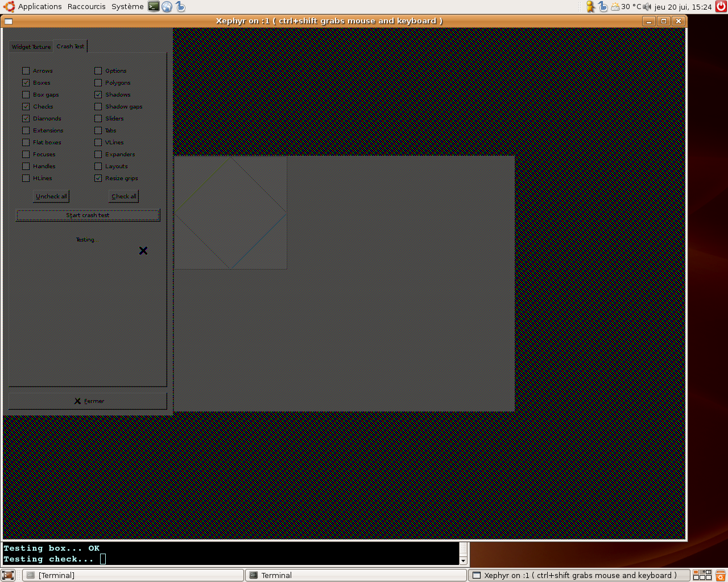Tick the Expanders checkbox
Image resolution: width=728 pixels, height=582 pixels.
(x=98, y=155)
